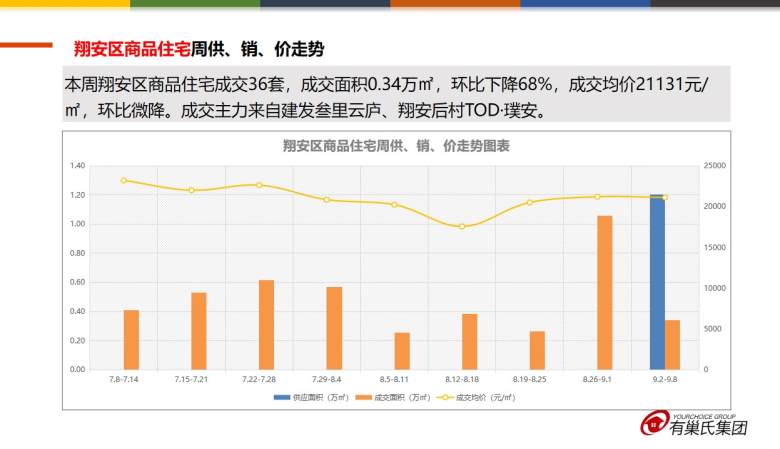Click the left axis value 0.00
This screenshot has width=780, height=449.
point(78,369)
